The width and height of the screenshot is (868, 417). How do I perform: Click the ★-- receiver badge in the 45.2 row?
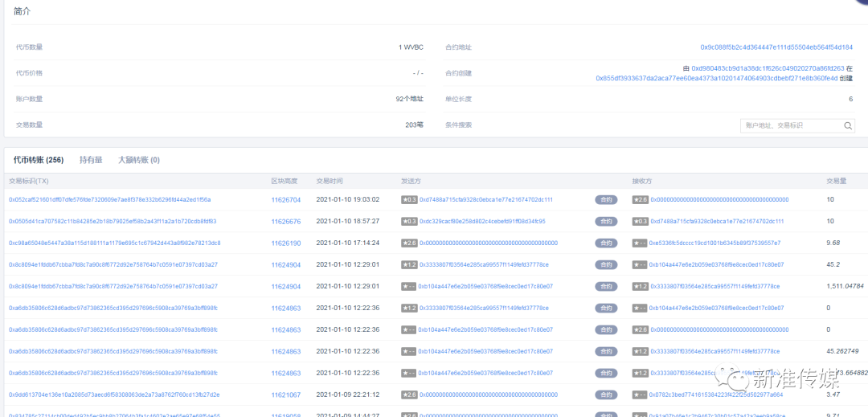point(640,265)
